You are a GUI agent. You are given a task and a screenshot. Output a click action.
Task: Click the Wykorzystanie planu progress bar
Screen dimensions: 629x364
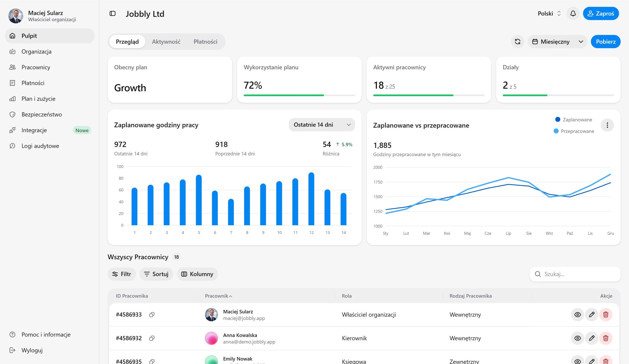coord(299,95)
